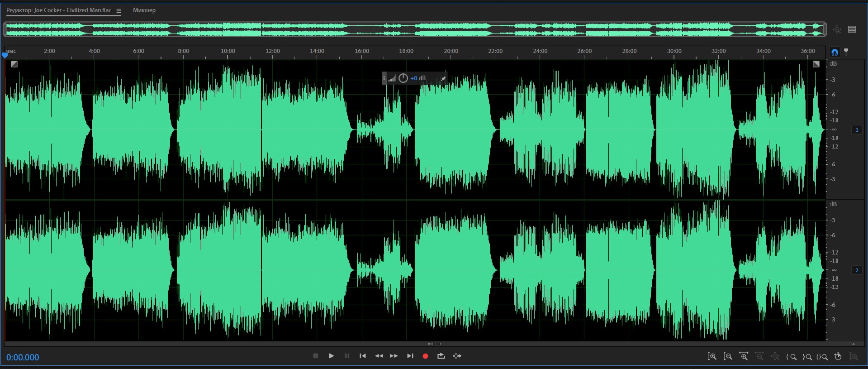Image resolution: width=868 pixels, height=369 pixels.
Task: Click the 0:00.000 timecode display
Action: (23, 357)
